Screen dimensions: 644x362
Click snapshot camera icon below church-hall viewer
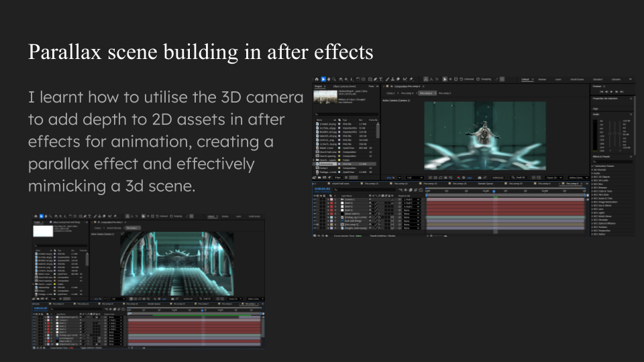pos(172,299)
